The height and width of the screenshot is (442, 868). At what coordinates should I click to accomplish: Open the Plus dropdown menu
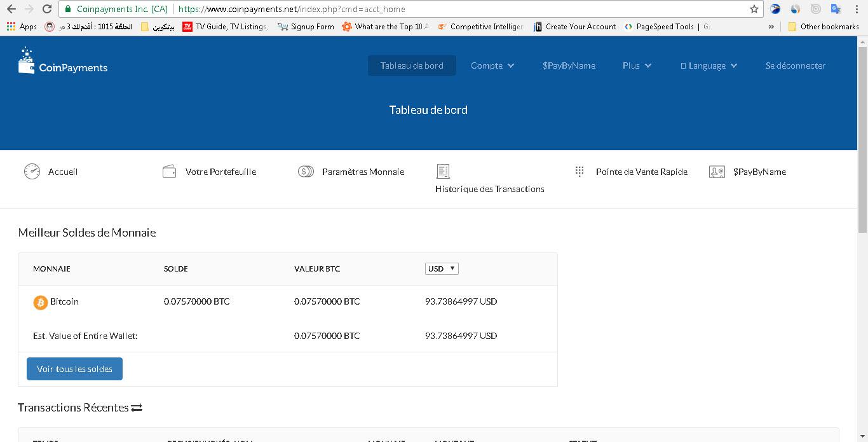[x=637, y=66]
